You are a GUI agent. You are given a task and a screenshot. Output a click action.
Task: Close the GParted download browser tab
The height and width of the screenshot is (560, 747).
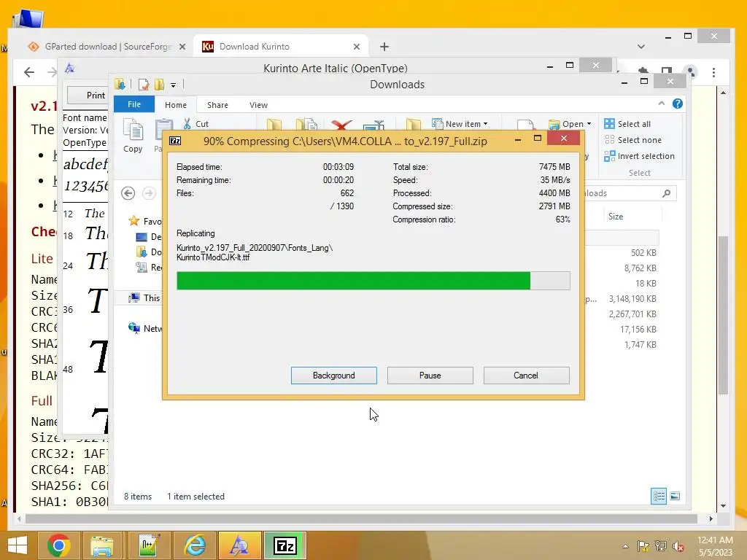click(182, 47)
